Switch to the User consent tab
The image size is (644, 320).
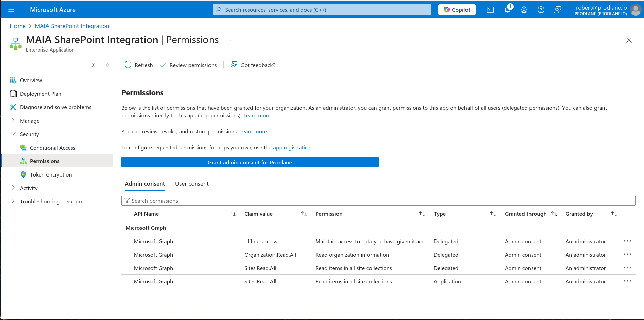(x=192, y=184)
